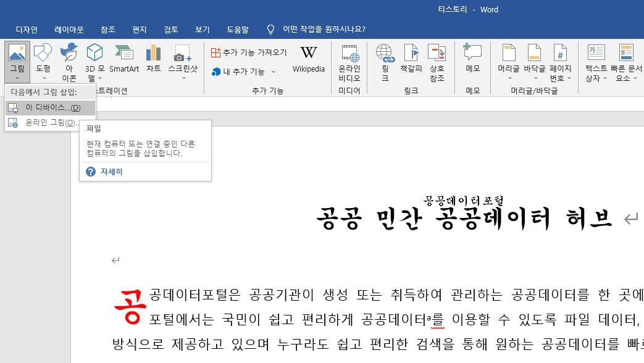Switch to the 보기 (View) tab
The image size is (644, 363).
pyautogui.click(x=203, y=30)
